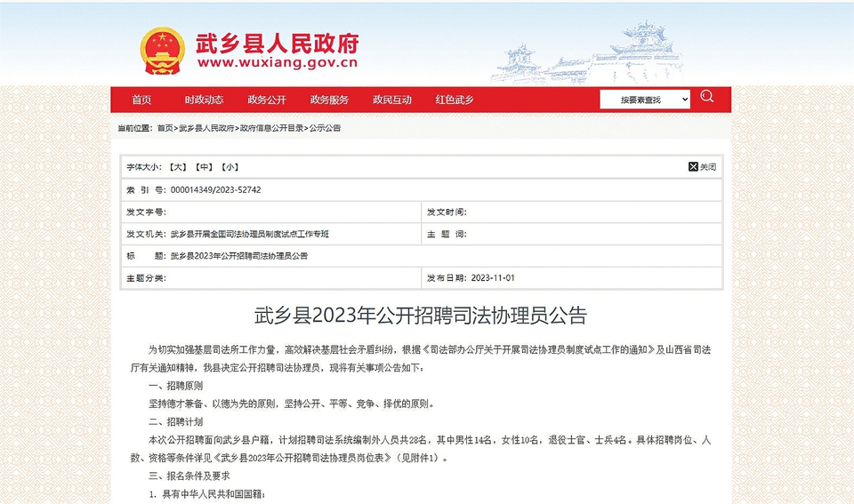Click the publish date 2023-11-01
Viewport: 854px width, 504px height.
(492, 277)
